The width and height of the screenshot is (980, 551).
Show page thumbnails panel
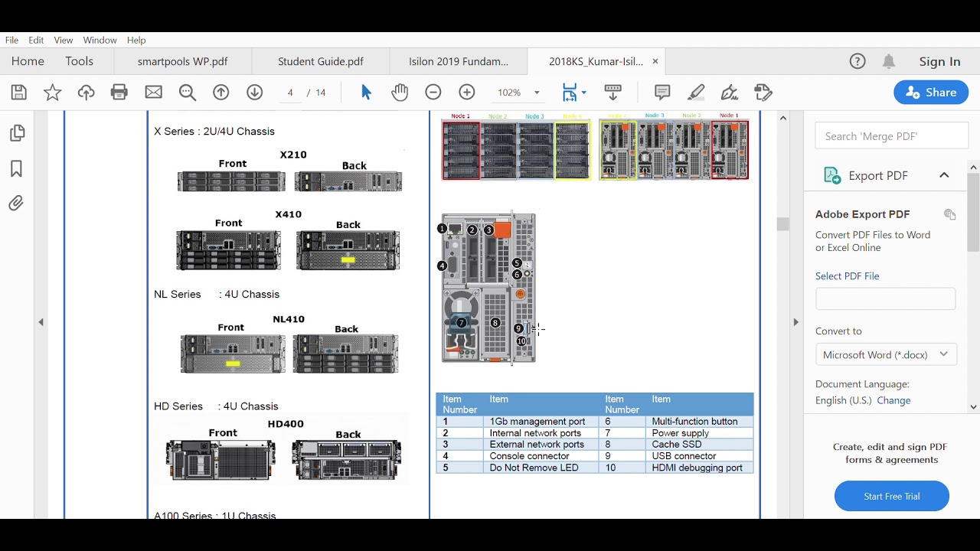16,134
